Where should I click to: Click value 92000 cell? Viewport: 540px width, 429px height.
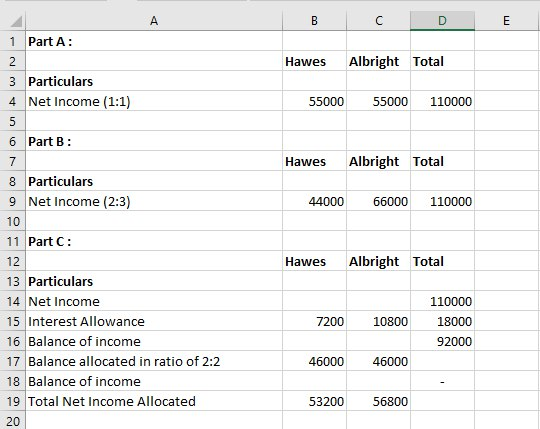coord(443,341)
